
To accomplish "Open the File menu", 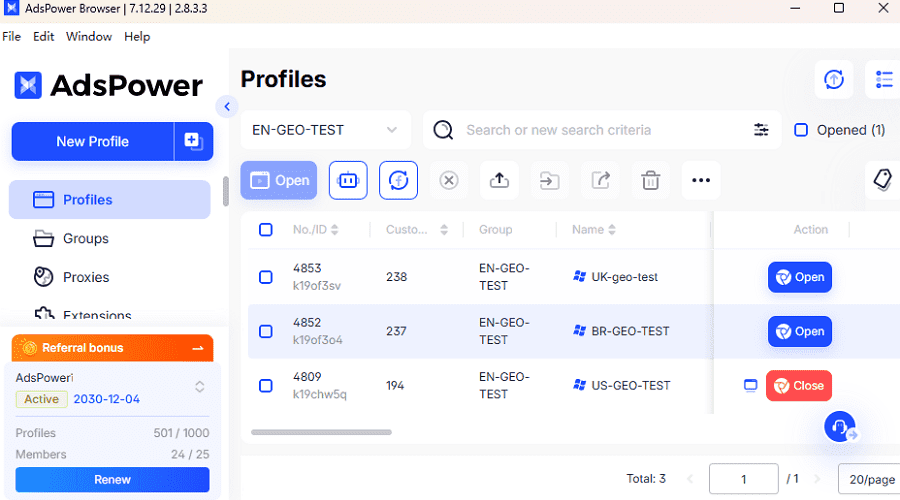I will point(11,37).
